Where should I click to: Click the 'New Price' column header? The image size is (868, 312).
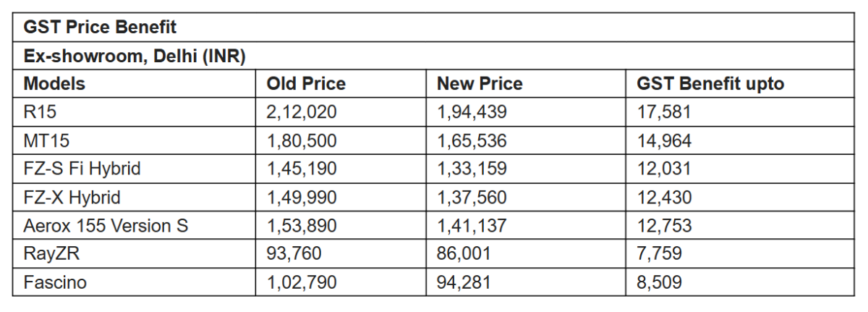[x=479, y=84]
